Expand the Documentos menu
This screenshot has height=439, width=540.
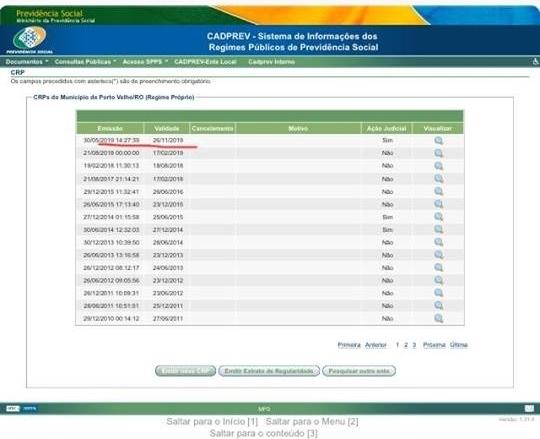[x=27, y=62]
